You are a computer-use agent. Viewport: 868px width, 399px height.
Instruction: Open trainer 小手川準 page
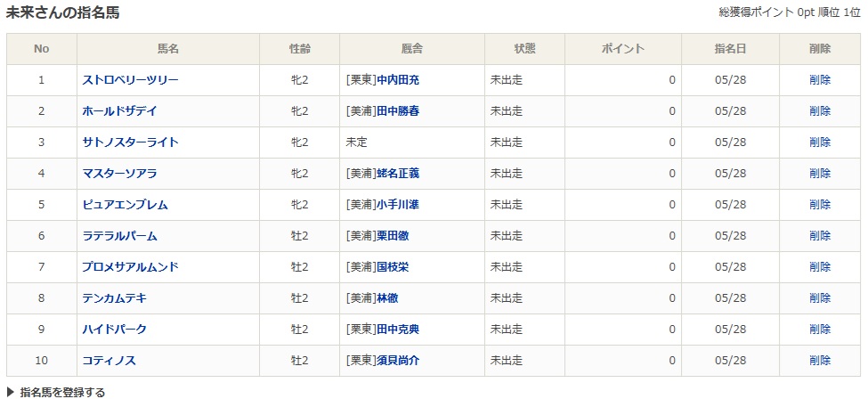398,205
